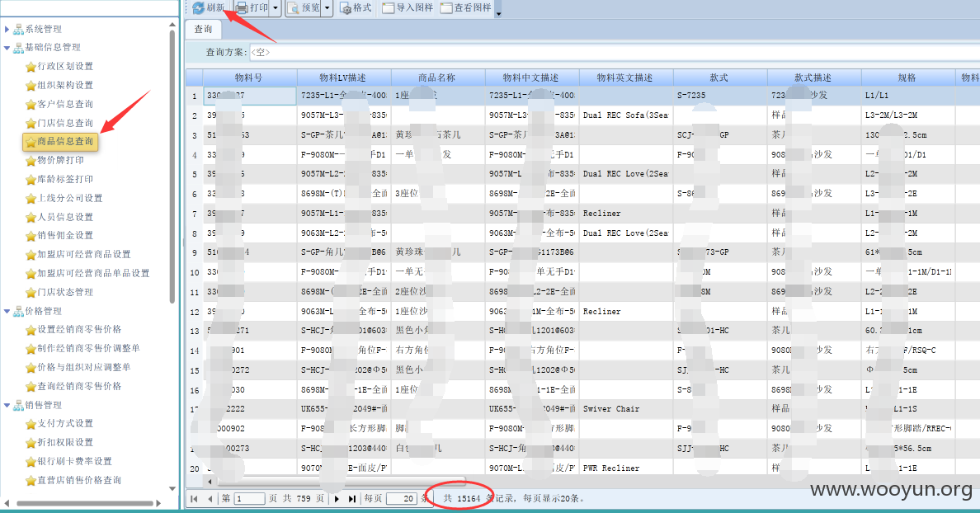980x513 pixels.
Task: Open the dropdown arrow next to 打印
Action: click(x=276, y=8)
